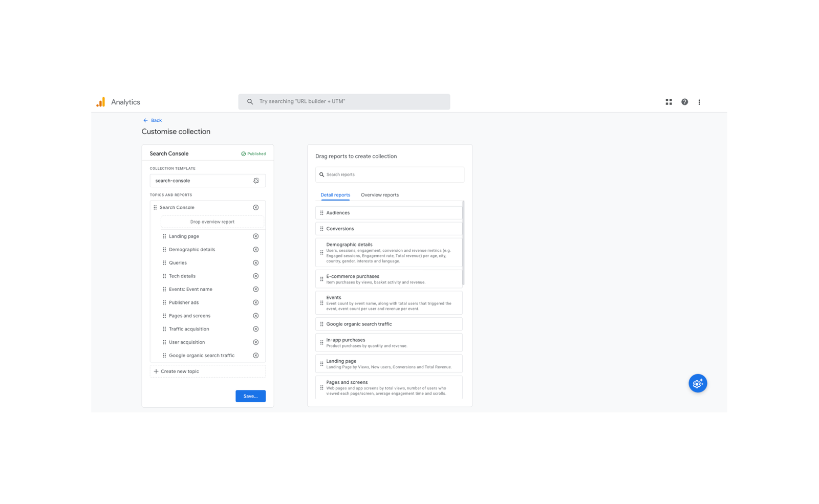This screenshot has height=504, width=819.
Task: Remove Landing page from the collection
Action: [256, 236]
